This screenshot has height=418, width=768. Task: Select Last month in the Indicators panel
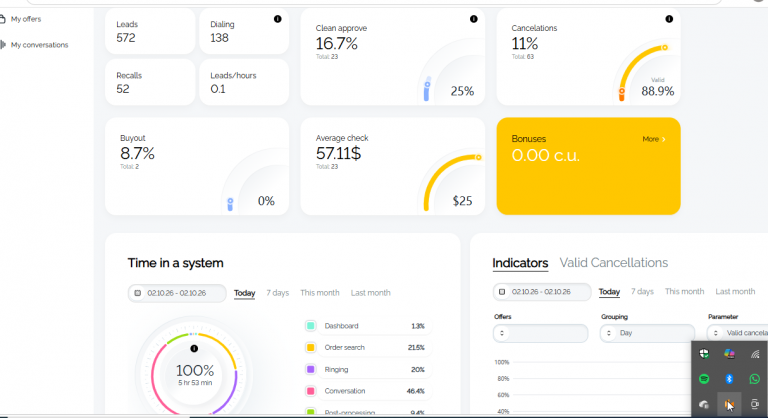pyautogui.click(x=735, y=292)
